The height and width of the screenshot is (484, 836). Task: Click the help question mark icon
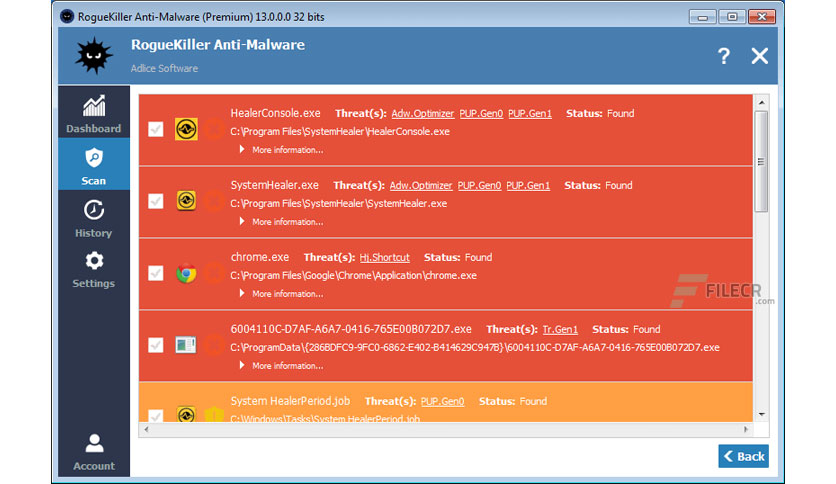(724, 56)
